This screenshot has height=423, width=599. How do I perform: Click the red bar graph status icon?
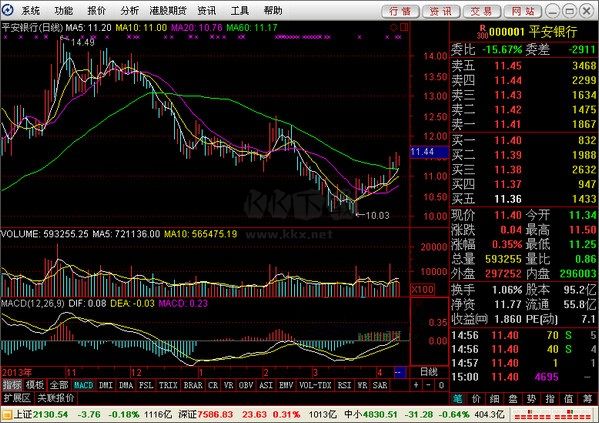[x=553, y=415]
